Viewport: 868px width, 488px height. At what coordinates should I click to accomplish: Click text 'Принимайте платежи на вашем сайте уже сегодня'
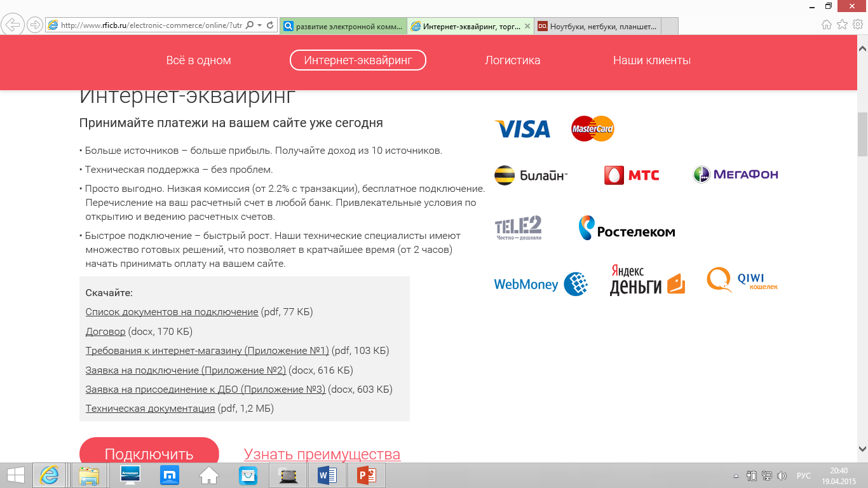coord(231,123)
